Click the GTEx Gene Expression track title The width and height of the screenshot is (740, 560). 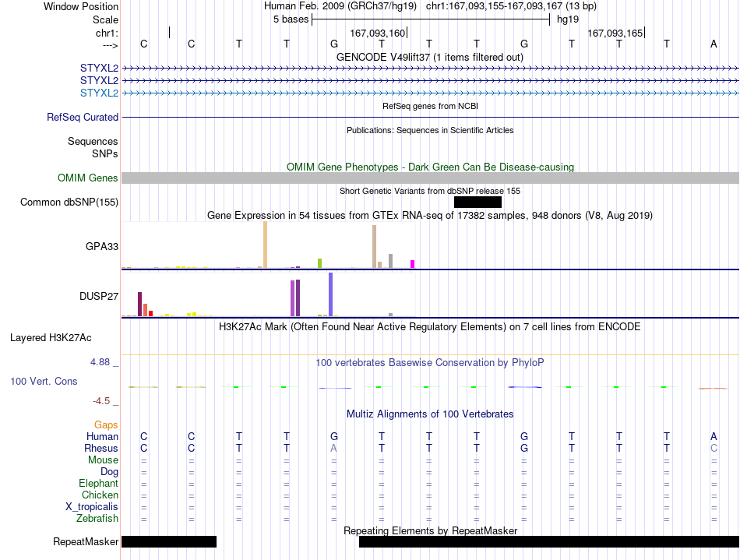tap(430, 216)
